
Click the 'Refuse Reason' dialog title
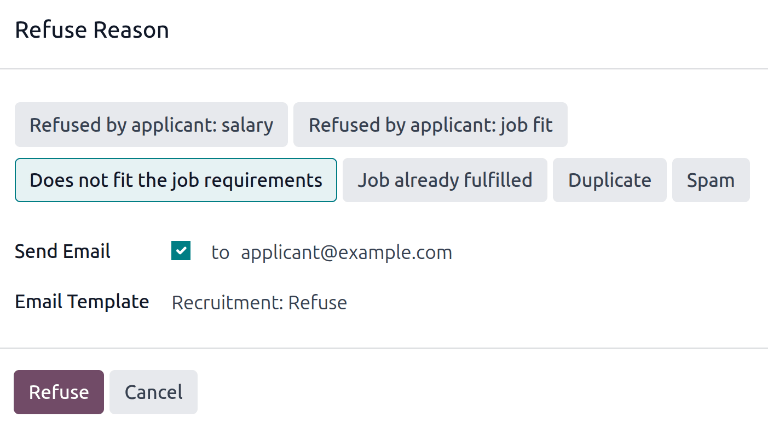click(x=91, y=30)
